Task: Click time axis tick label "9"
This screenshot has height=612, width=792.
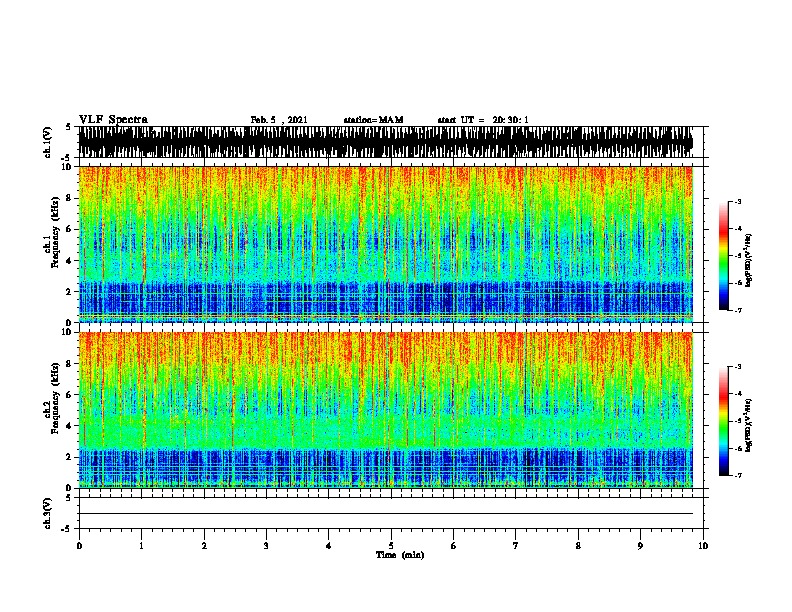Action: 640,546
